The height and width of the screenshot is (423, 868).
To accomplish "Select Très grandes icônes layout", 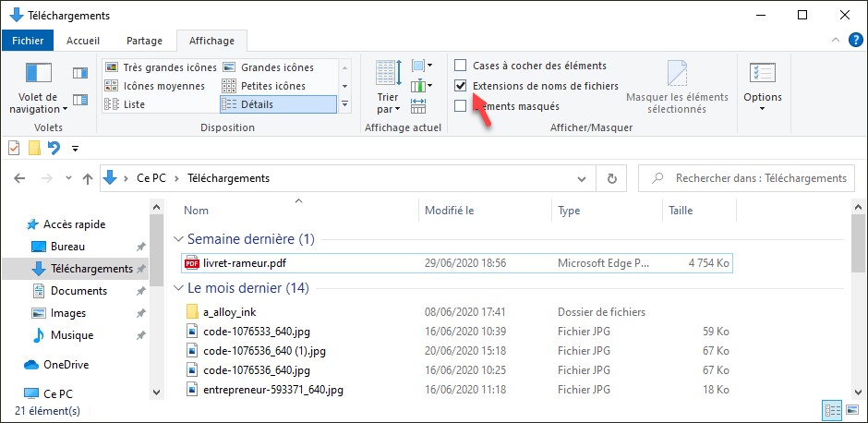I will point(162,67).
